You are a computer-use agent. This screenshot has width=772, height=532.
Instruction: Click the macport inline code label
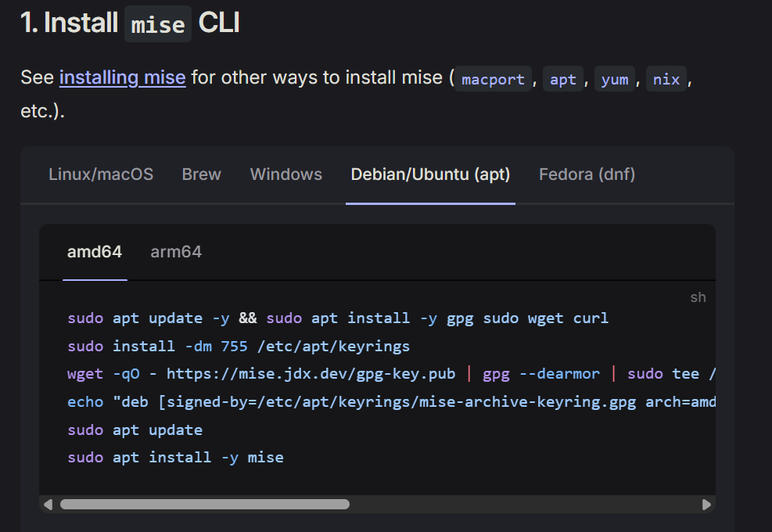493,79
